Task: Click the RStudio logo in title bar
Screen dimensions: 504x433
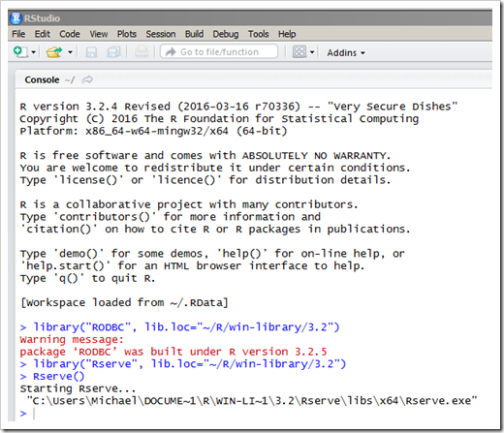Action: [16, 18]
